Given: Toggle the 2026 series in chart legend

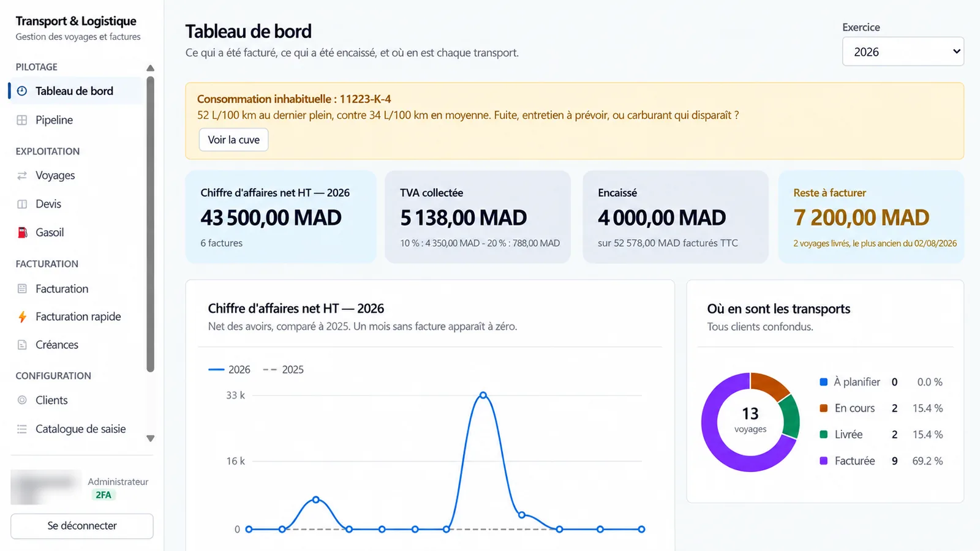Looking at the screenshot, I should (x=230, y=370).
